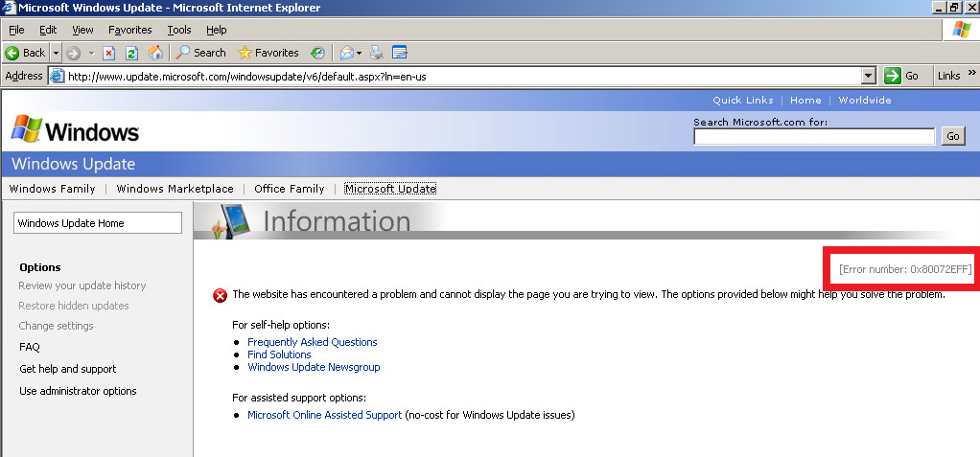This screenshot has width=980, height=457.
Task: Click Windows Update Home in sidebar
Action: pyautogui.click(x=98, y=223)
